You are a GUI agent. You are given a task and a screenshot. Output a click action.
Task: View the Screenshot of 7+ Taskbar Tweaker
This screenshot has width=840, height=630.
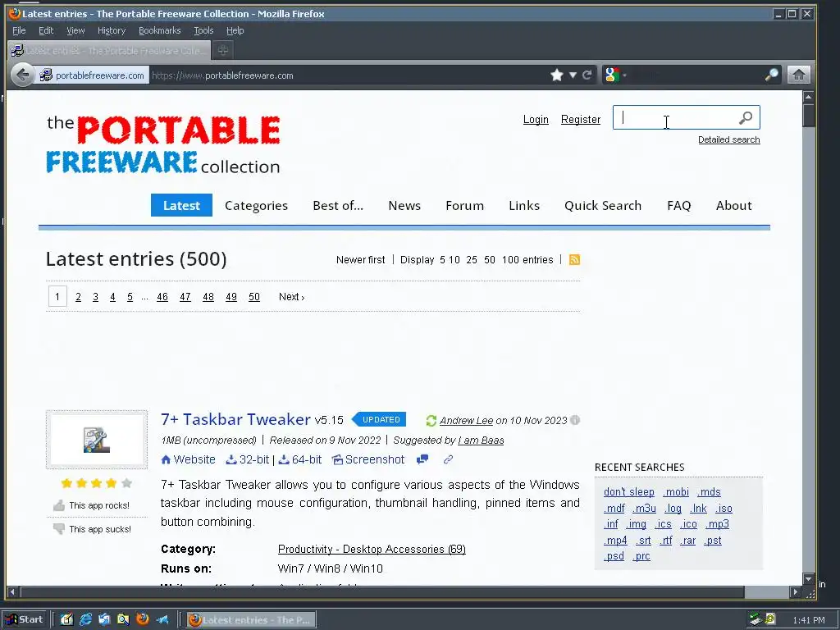click(x=368, y=459)
